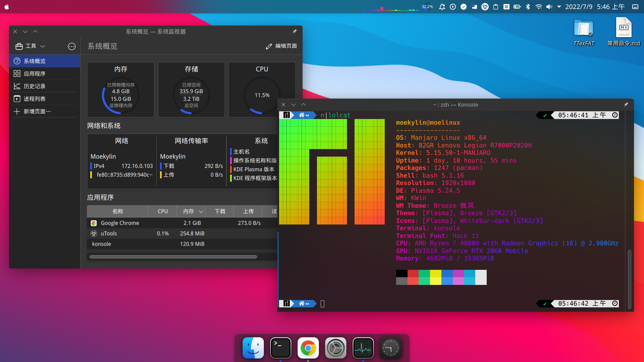Screen dimensions: 644x362
Task: Open the Konsole terminal icon in dock
Action: point(280,348)
